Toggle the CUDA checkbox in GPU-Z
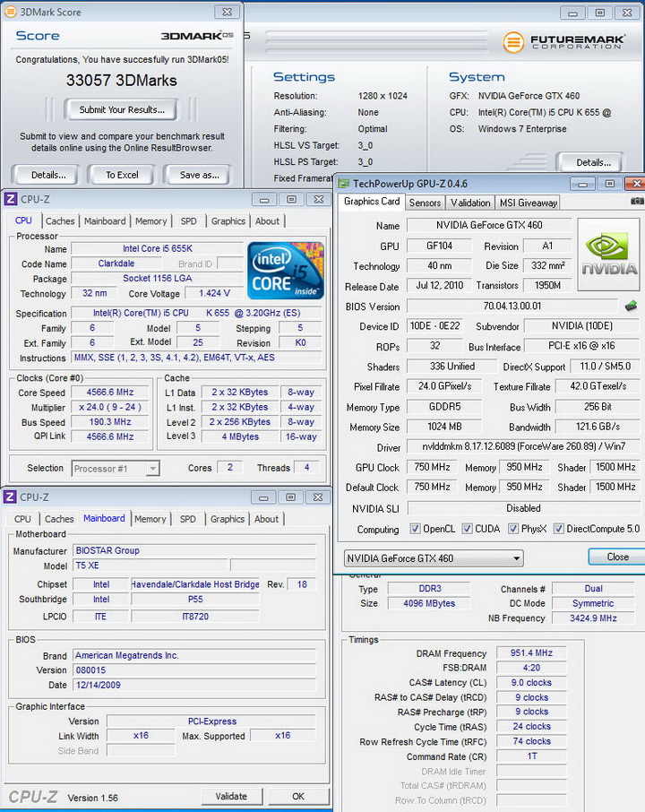645x812 pixels. point(467,529)
